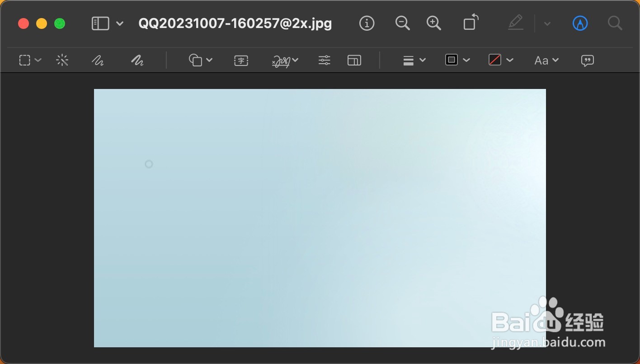Open the Adjust Size tool
This screenshot has width=640, height=364.
pos(354,61)
